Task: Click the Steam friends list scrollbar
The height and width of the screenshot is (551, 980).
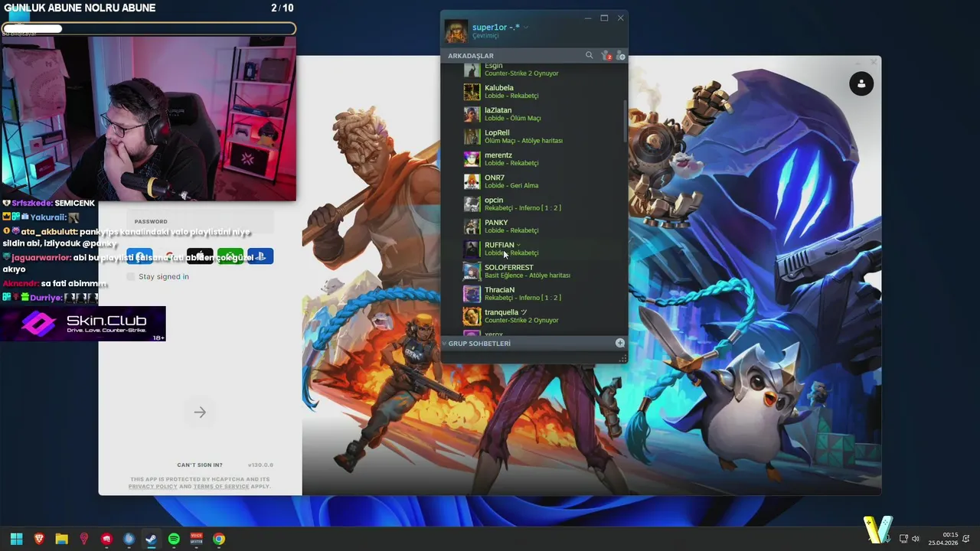Action: [x=625, y=121]
